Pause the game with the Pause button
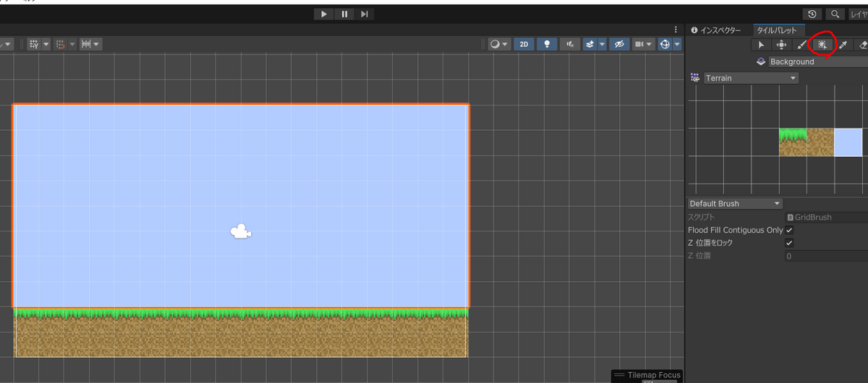The height and width of the screenshot is (383, 868). [344, 14]
